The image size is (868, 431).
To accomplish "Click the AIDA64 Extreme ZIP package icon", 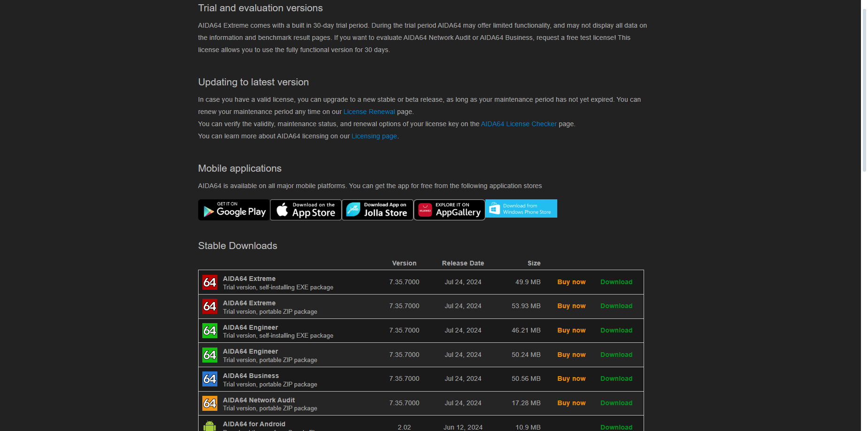I will click(x=210, y=306).
